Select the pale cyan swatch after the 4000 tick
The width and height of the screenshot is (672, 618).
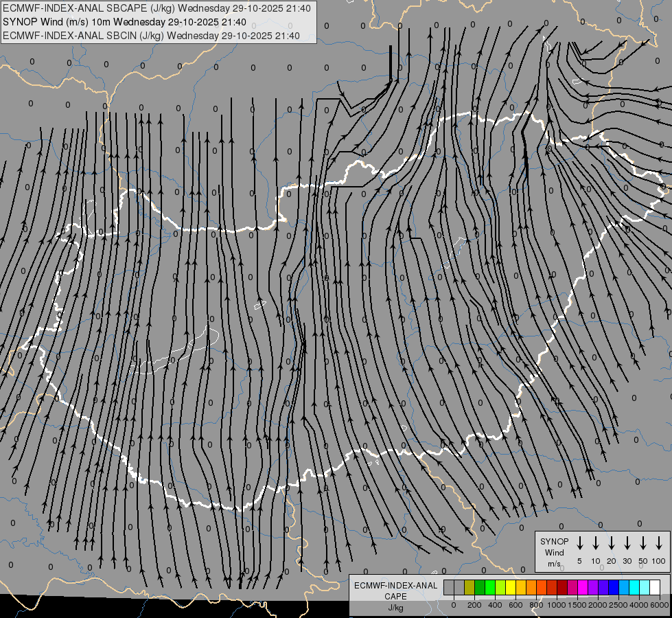point(645,587)
